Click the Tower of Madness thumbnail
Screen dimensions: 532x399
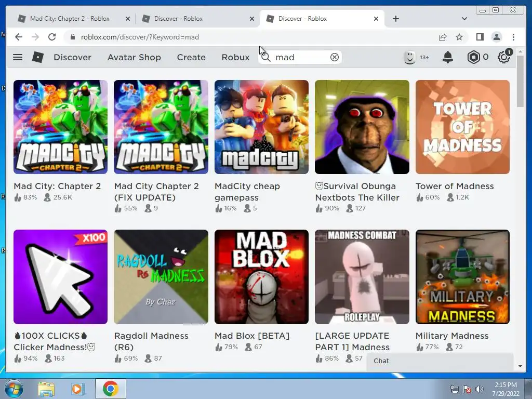click(462, 127)
